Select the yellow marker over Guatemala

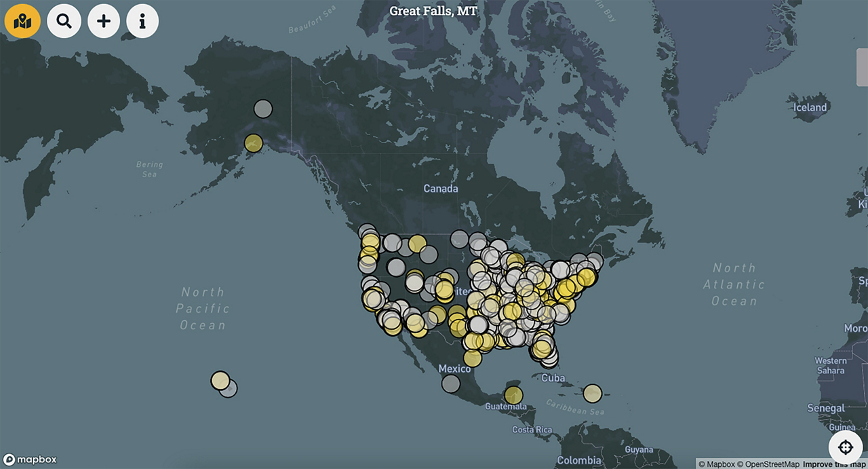pyautogui.click(x=514, y=396)
